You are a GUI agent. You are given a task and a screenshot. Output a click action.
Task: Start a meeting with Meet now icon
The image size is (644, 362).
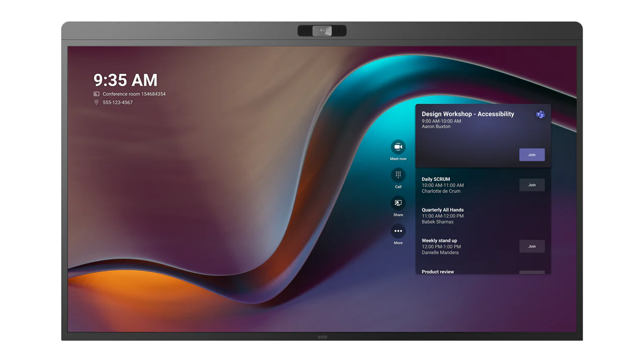coord(398,147)
